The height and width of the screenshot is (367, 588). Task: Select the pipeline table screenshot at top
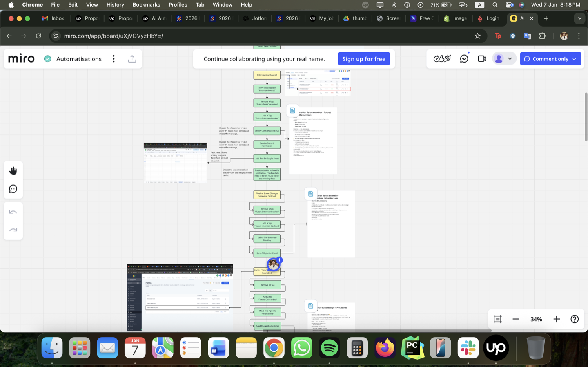point(318,83)
